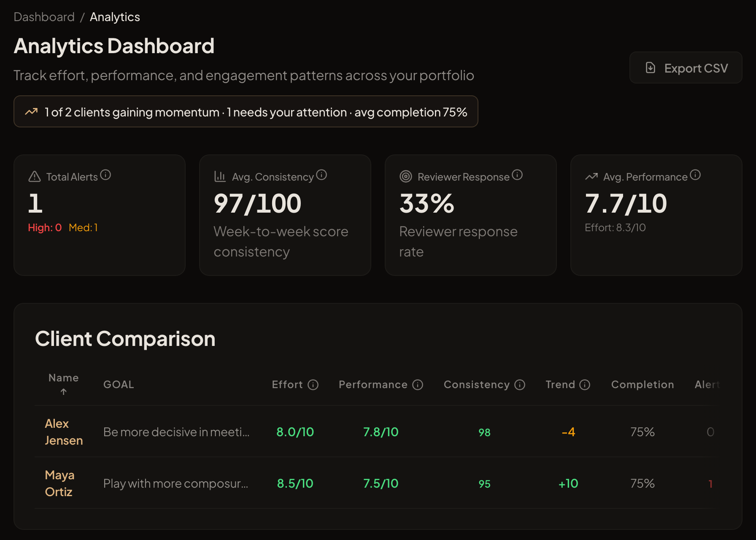Click the Performance column info icon

click(418, 385)
